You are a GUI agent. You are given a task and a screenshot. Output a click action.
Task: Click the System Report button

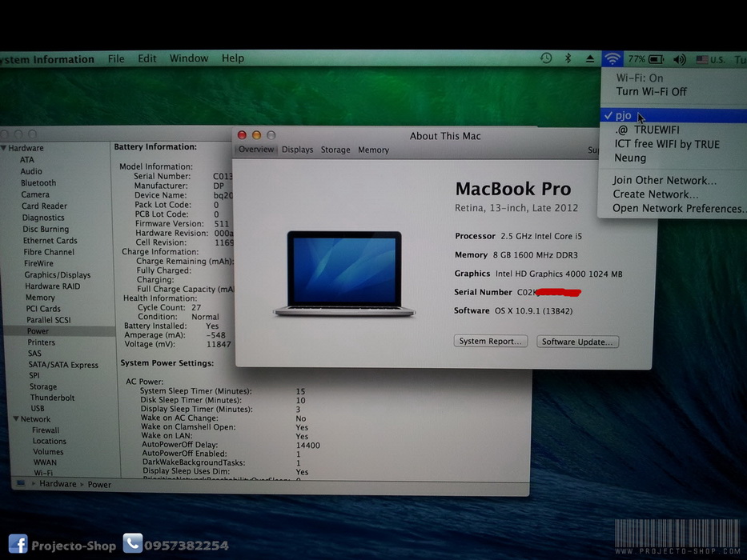(x=490, y=341)
